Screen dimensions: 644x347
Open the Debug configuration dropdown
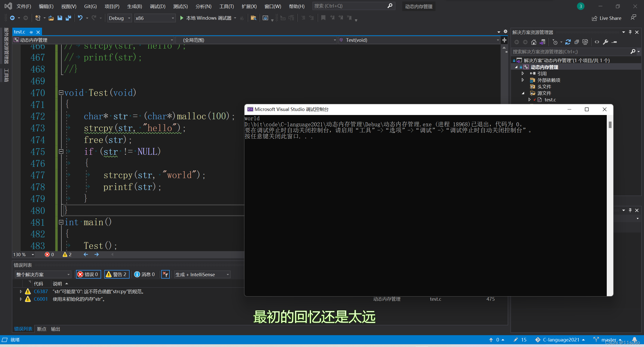tap(119, 18)
